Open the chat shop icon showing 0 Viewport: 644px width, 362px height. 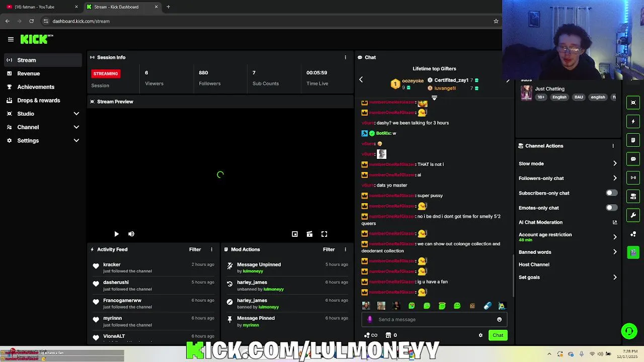pos(391,335)
